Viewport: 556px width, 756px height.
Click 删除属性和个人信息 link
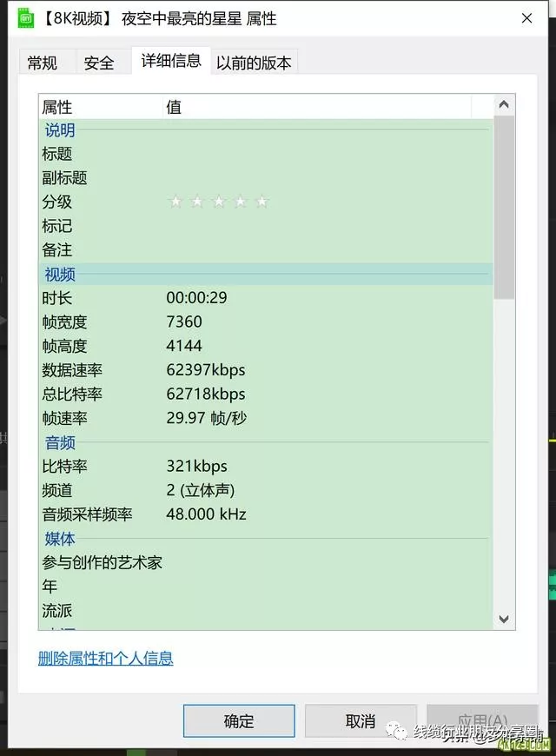106,659
